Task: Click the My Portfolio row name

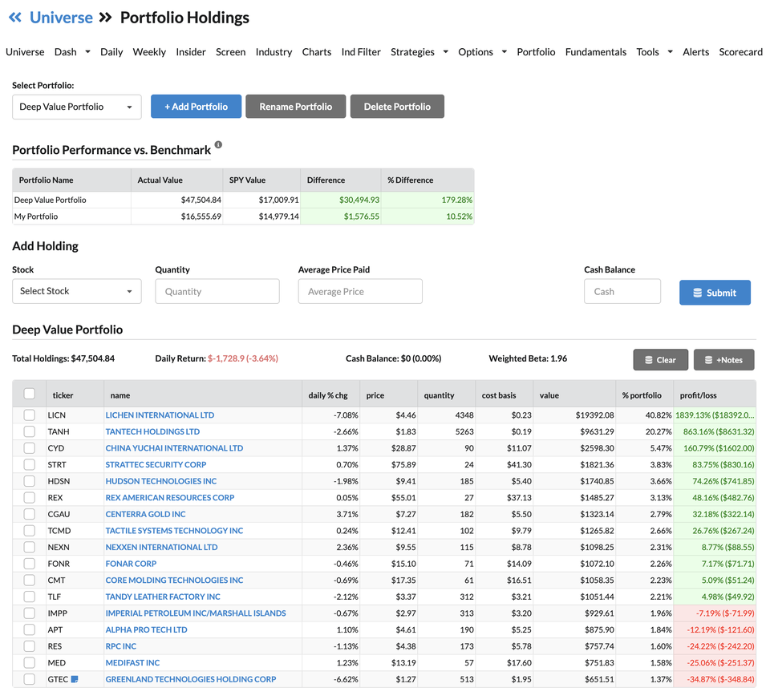Action: click(x=36, y=216)
